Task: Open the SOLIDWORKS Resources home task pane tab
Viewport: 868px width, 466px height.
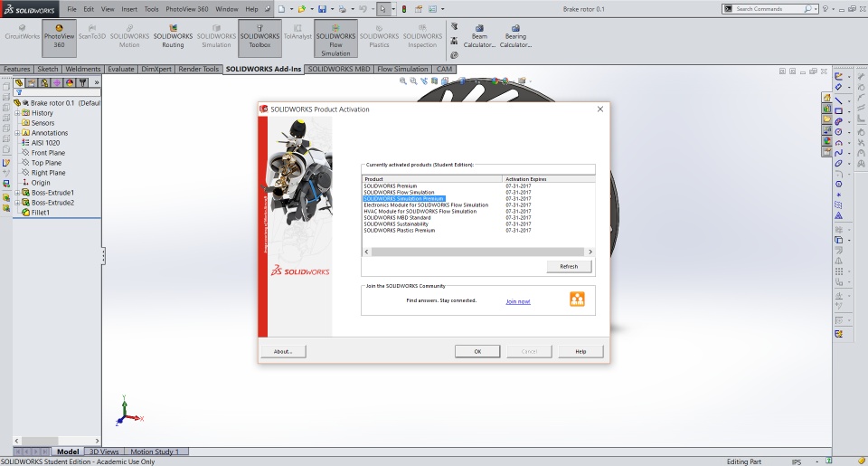Action: (x=827, y=98)
